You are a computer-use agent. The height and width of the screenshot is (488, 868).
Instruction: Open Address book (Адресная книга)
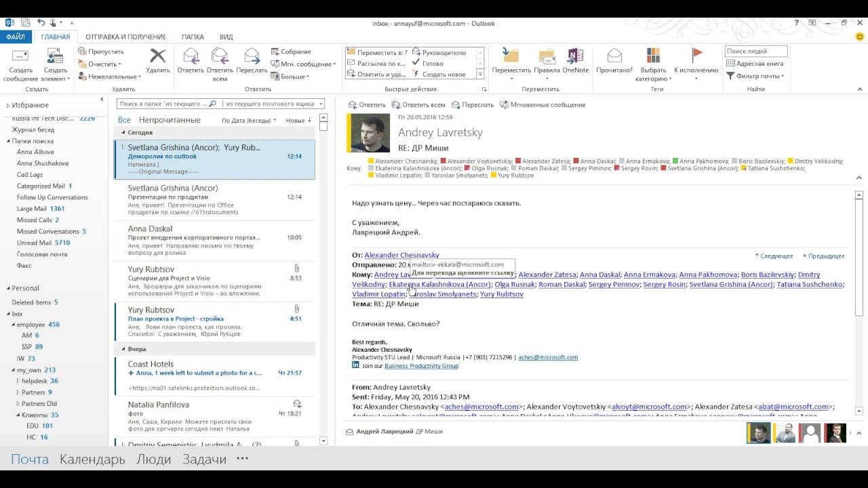coord(754,64)
